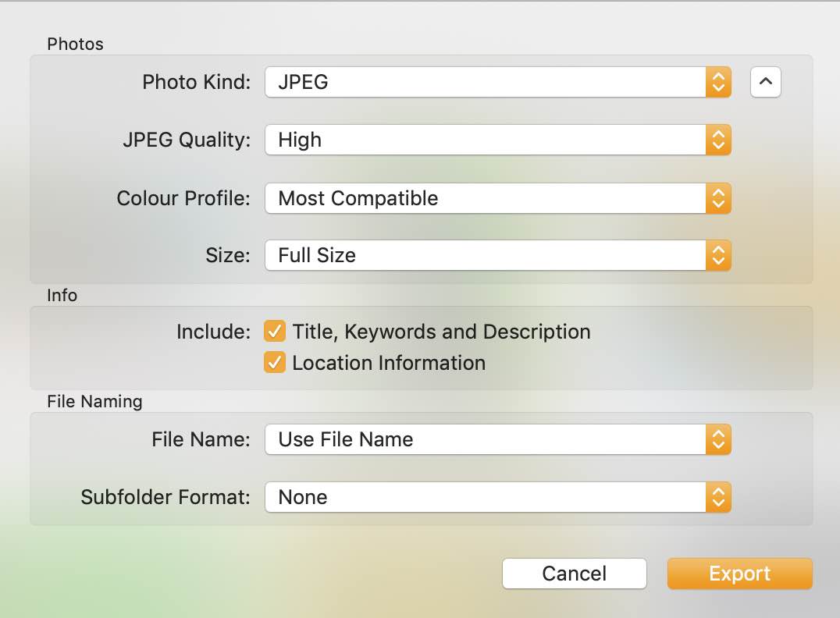Open the JPEG Quality dropdown showing High
Image resolution: width=840 pixels, height=618 pixels.
click(x=484, y=140)
